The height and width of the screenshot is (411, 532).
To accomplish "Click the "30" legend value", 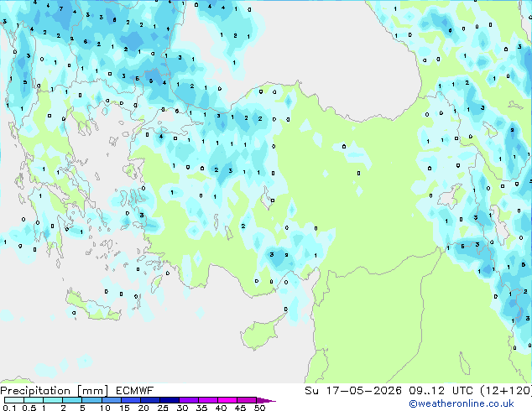I will [182, 408].
